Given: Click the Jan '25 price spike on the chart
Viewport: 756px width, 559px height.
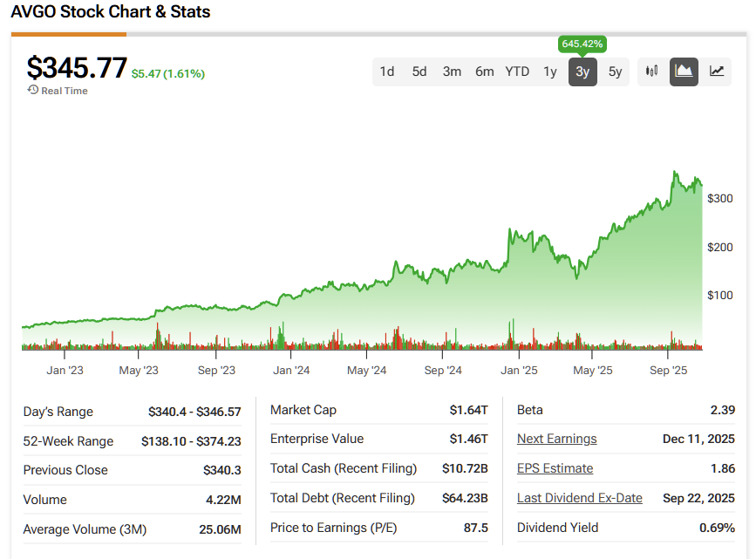Looking at the screenshot, I should 509,231.
